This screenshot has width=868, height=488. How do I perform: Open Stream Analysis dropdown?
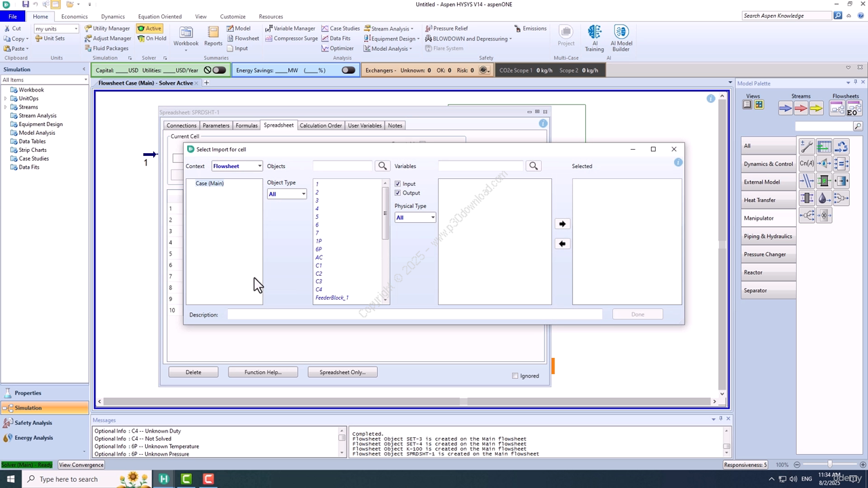[389, 28]
